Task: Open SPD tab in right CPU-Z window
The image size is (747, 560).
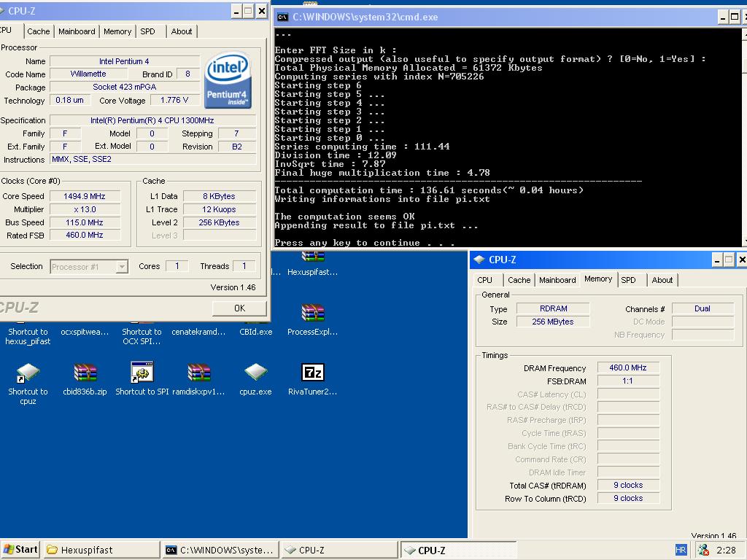Action: [x=628, y=280]
